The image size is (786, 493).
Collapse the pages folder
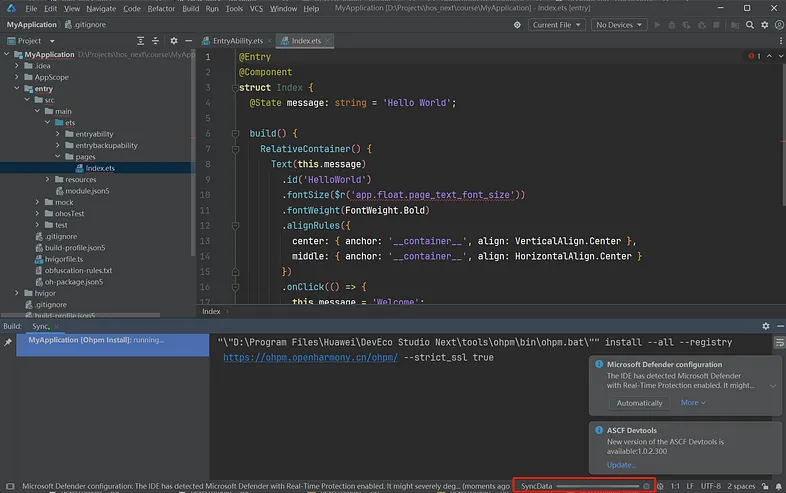(x=58, y=156)
